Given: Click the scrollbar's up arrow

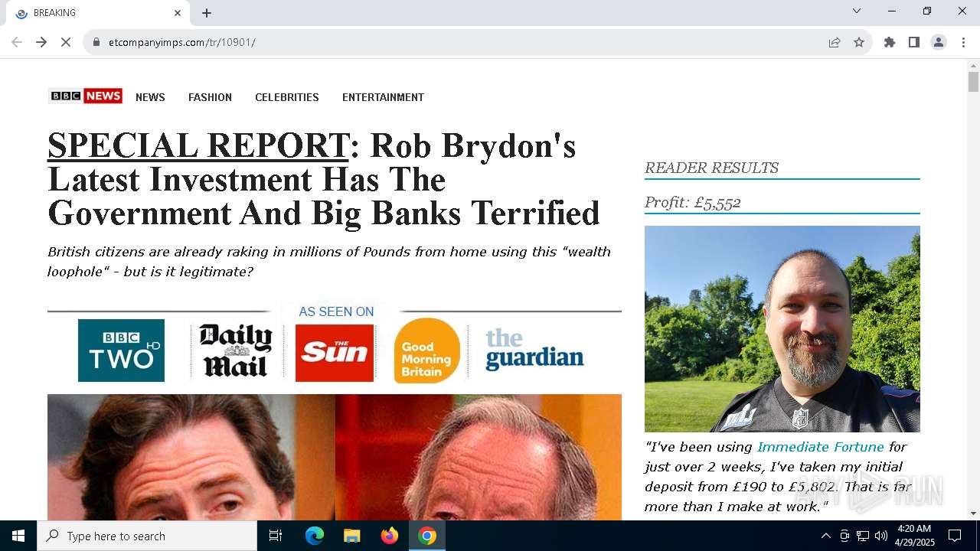Looking at the screenshot, I should coord(973,66).
